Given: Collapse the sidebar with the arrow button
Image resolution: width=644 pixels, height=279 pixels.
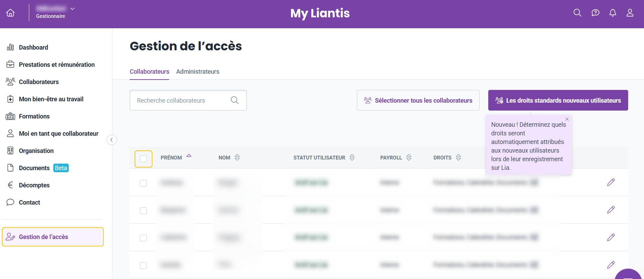Looking at the screenshot, I should (x=112, y=140).
